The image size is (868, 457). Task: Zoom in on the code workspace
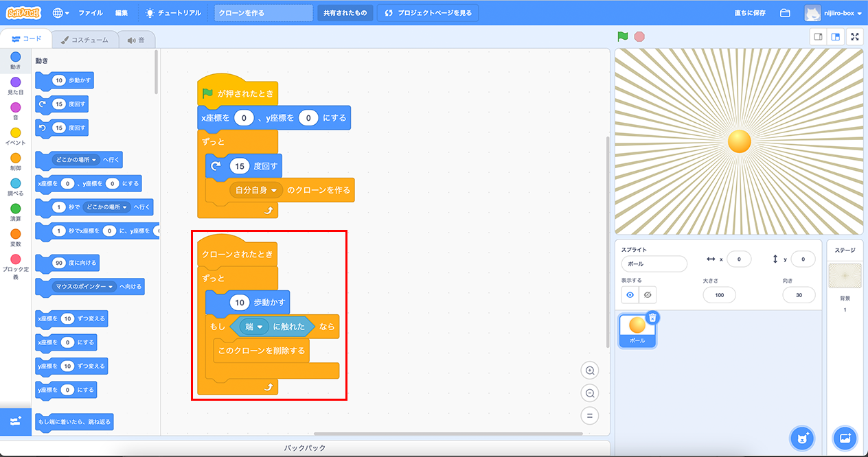589,371
